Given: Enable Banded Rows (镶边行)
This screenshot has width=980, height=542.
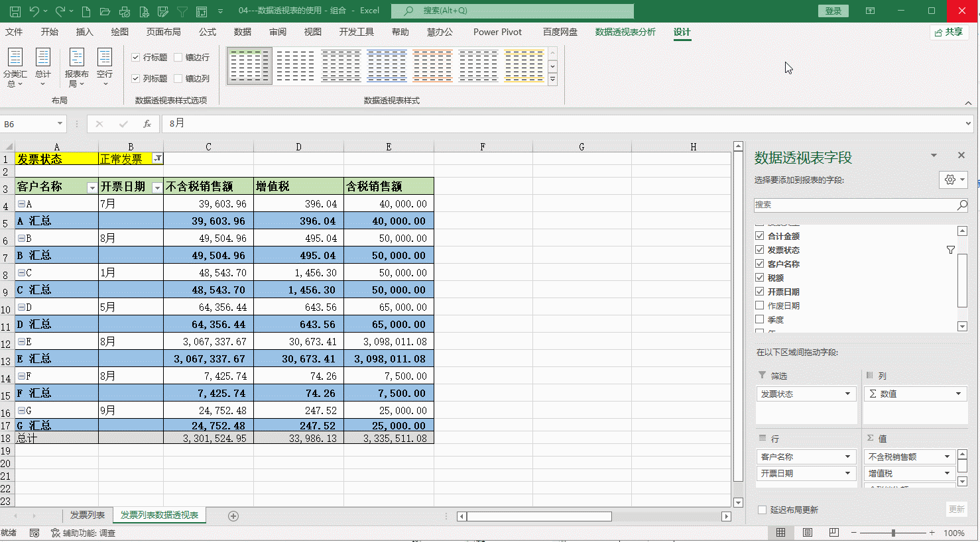Looking at the screenshot, I should pyautogui.click(x=178, y=58).
